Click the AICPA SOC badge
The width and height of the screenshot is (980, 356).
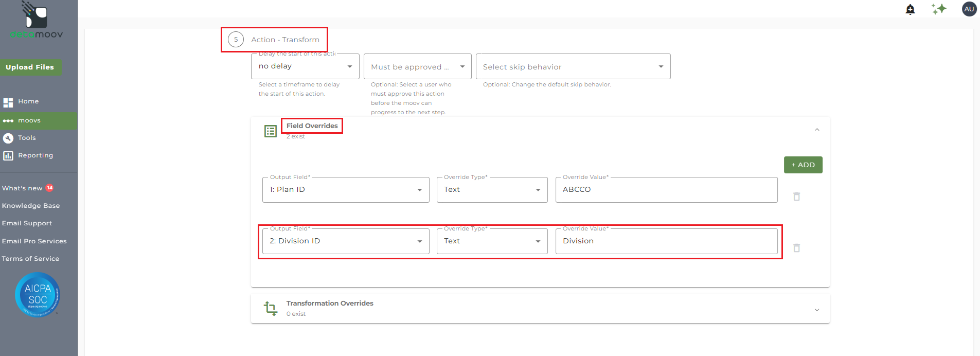point(38,295)
